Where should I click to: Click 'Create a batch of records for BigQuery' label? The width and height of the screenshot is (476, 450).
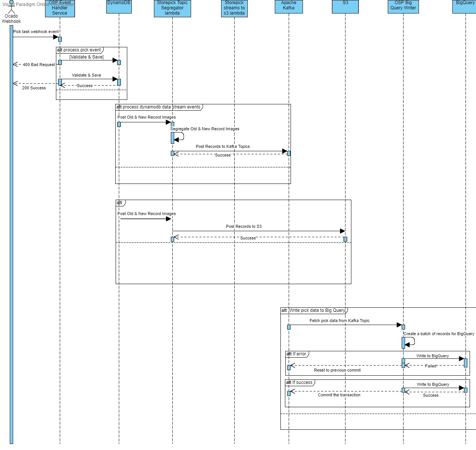[x=439, y=334]
